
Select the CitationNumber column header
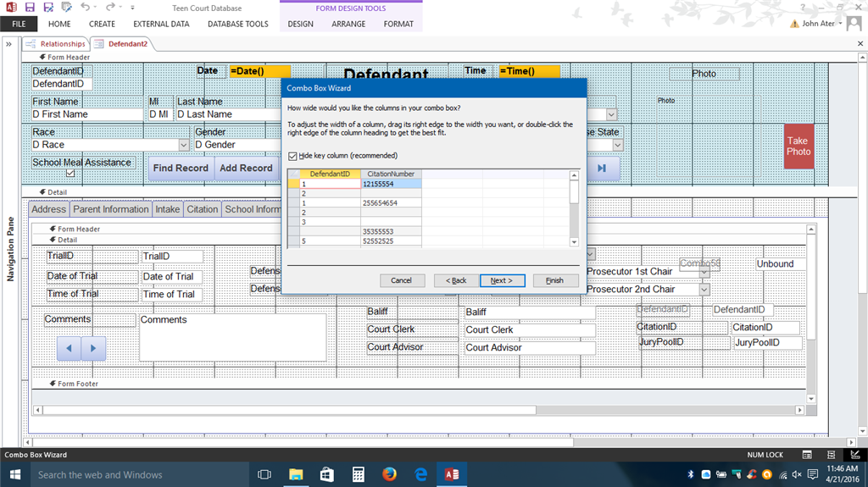391,174
